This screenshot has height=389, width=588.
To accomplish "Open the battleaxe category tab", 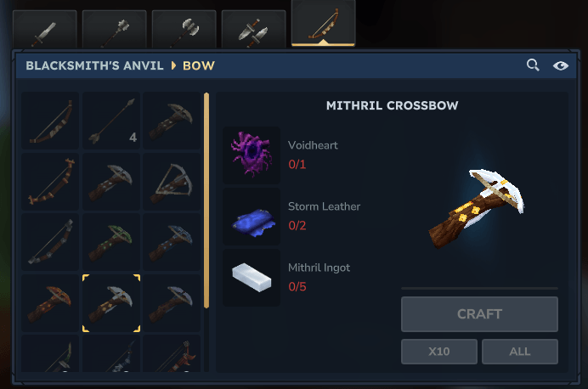I will pyautogui.click(x=184, y=29).
